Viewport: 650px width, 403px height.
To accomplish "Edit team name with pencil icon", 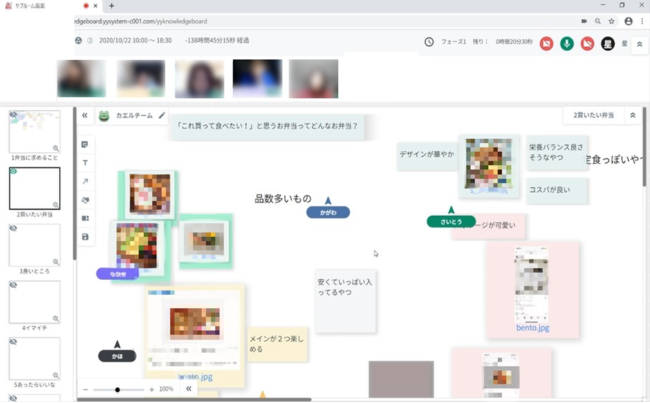I will 162,116.
